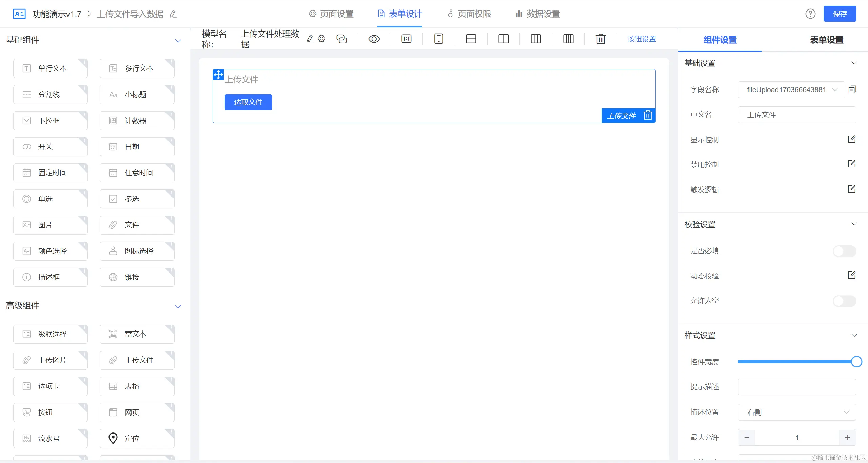Click the 保存 button
This screenshot has height=463, width=868.
pos(840,14)
